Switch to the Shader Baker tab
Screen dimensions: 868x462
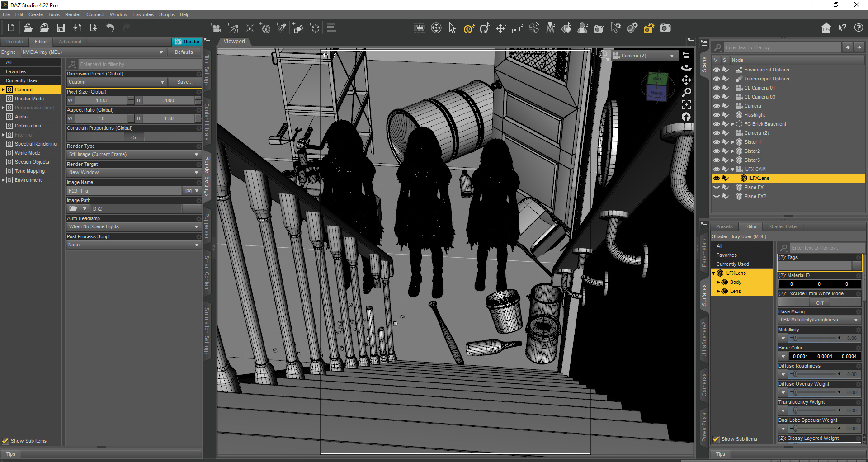coord(783,226)
